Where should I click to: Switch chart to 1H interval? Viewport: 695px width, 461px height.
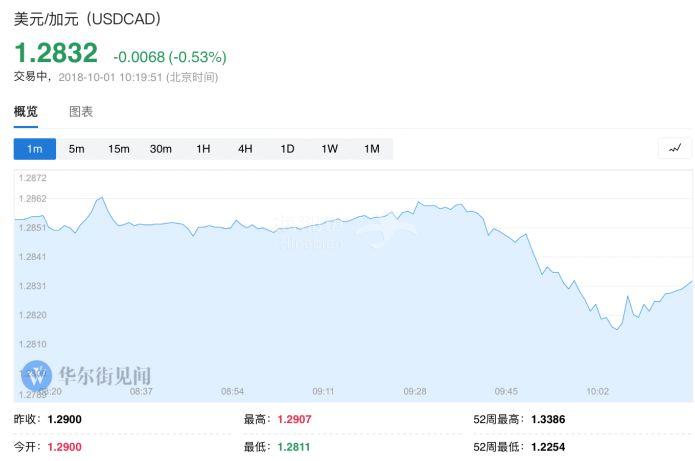click(203, 149)
